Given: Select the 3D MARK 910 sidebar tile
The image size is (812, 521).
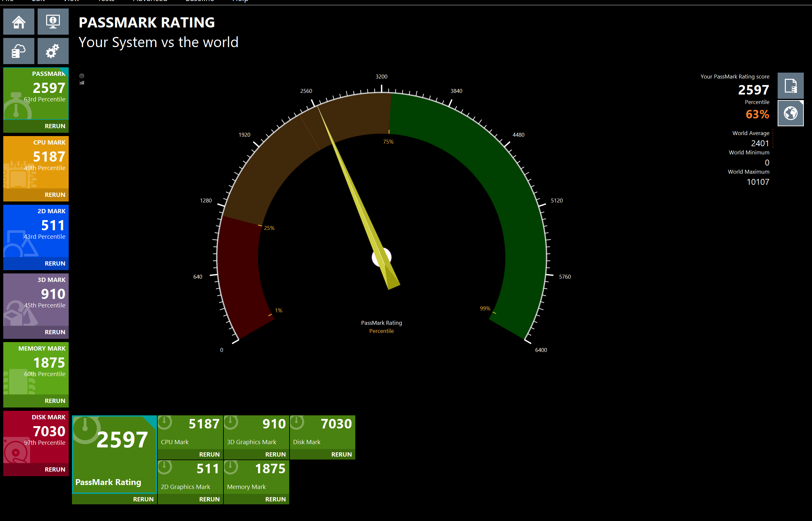Looking at the screenshot, I should [x=36, y=300].
